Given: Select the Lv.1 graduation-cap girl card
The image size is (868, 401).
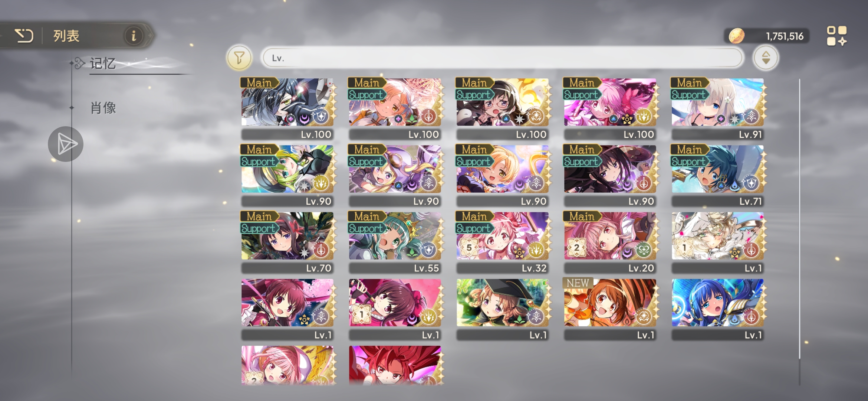Looking at the screenshot, I should tap(502, 309).
